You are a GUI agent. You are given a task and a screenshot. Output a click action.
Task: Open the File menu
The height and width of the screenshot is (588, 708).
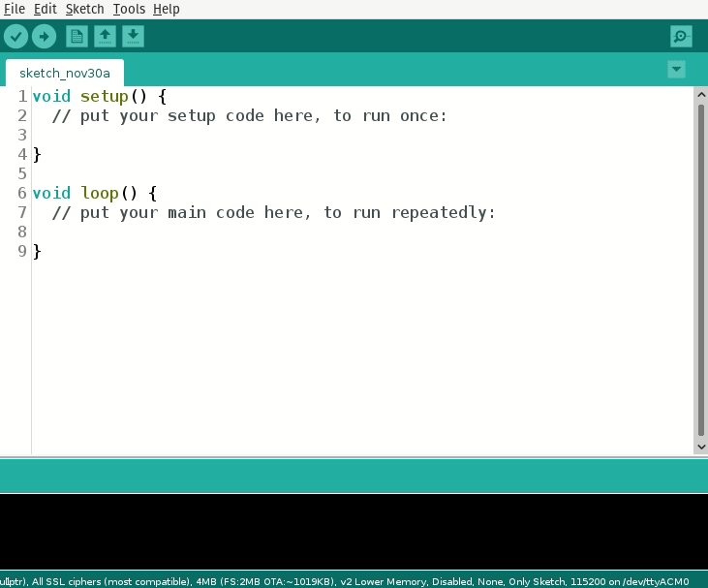[x=15, y=9]
